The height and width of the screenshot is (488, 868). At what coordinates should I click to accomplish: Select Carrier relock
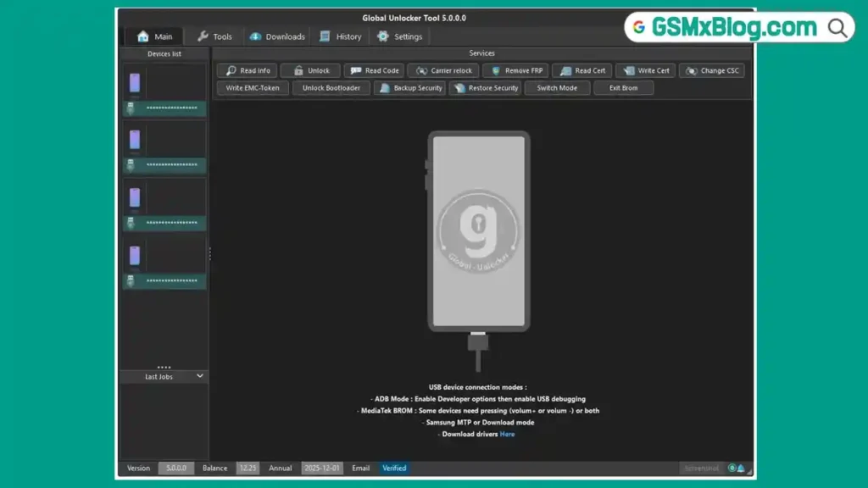tap(443, 71)
